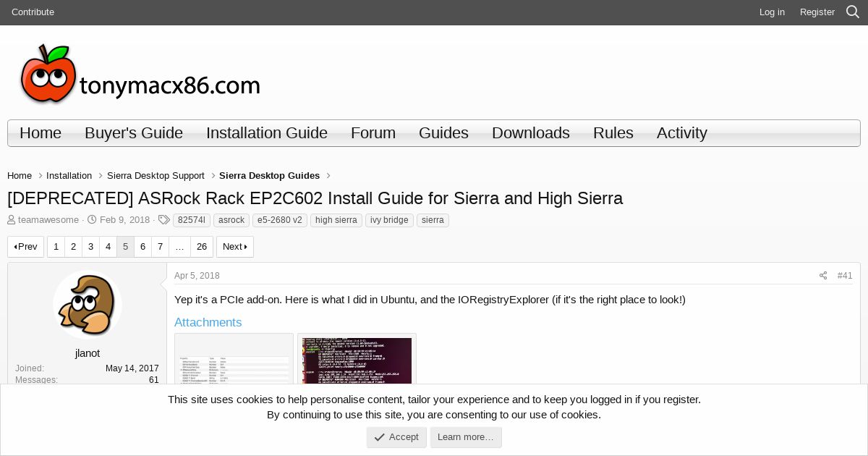The image size is (868, 456).
Task: Click Log in
Action: click(x=772, y=12)
